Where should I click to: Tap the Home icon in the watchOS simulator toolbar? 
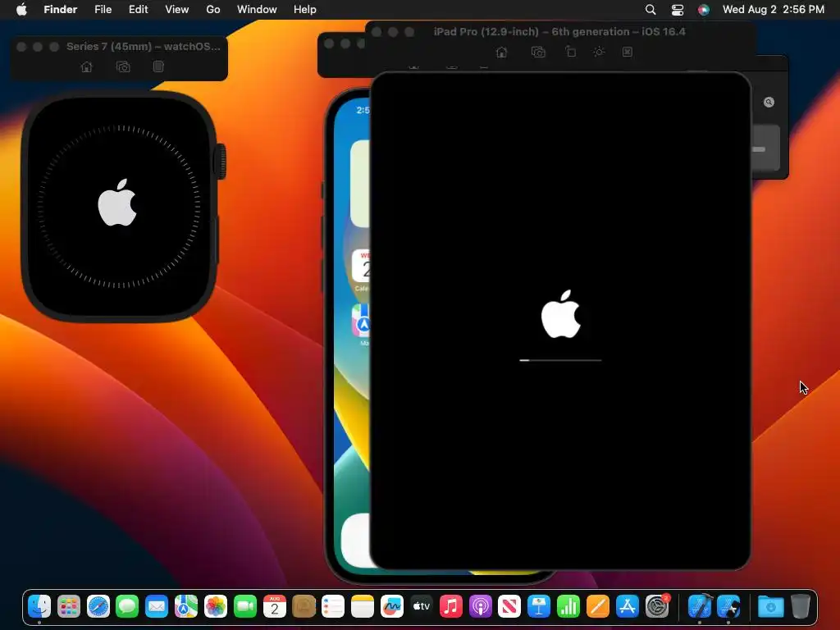click(86, 67)
